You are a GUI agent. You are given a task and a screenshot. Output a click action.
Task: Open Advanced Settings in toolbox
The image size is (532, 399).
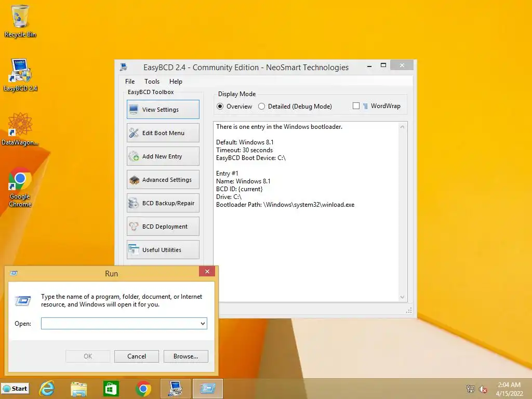pos(163,179)
